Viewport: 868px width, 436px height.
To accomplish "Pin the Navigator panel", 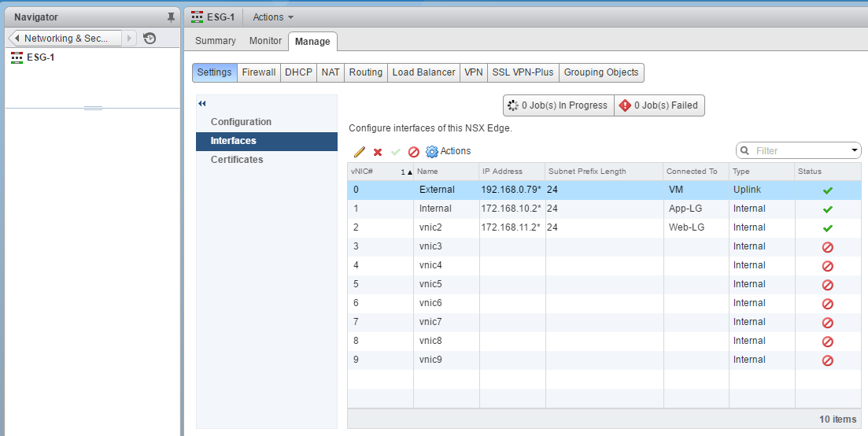I will tap(171, 17).
